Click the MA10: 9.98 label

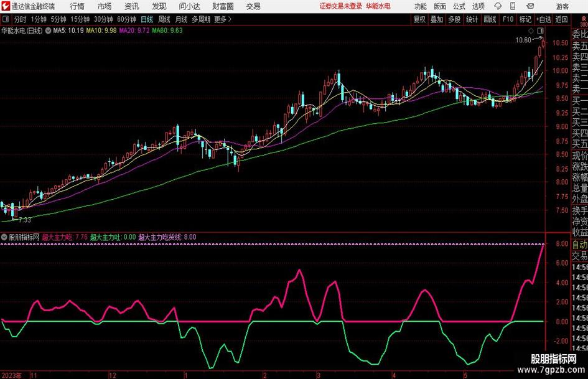(x=101, y=30)
